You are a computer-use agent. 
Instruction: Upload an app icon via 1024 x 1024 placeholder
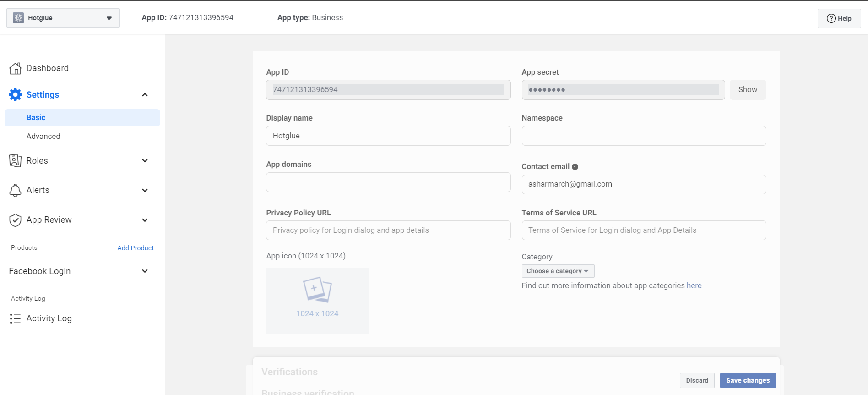point(317,300)
